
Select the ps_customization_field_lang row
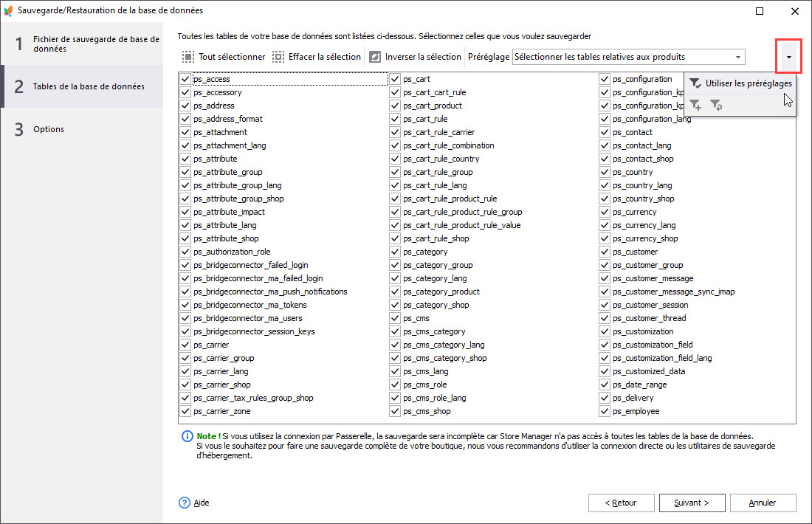[662, 358]
